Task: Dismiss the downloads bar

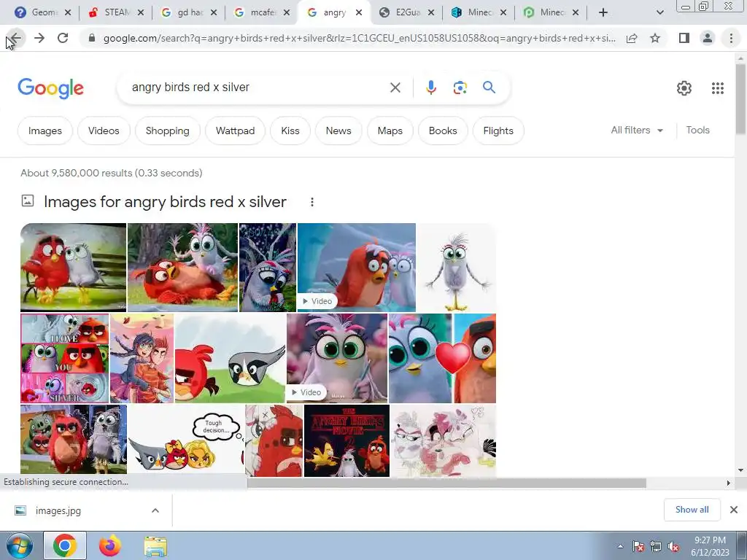Action: pyautogui.click(x=734, y=510)
